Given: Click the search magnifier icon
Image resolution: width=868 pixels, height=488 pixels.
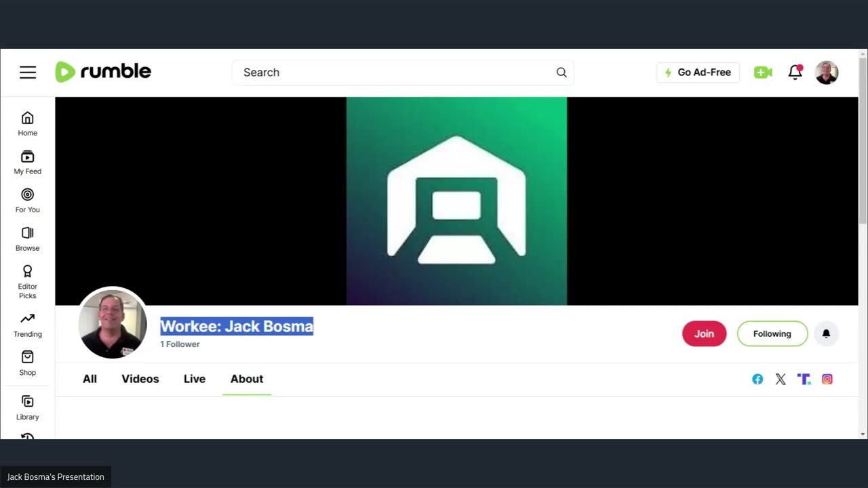Looking at the screenshot, I should 561,73.
